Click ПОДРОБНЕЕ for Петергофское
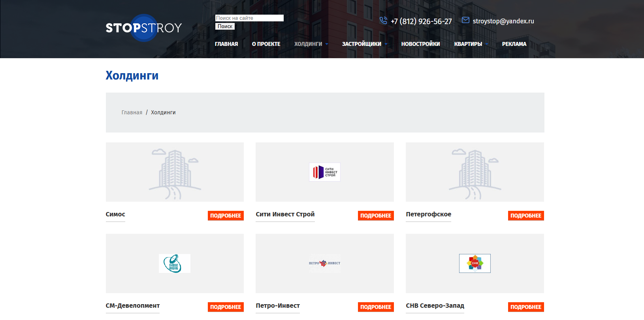The width and height of the screenshot is (644, 320). (526, 216)
